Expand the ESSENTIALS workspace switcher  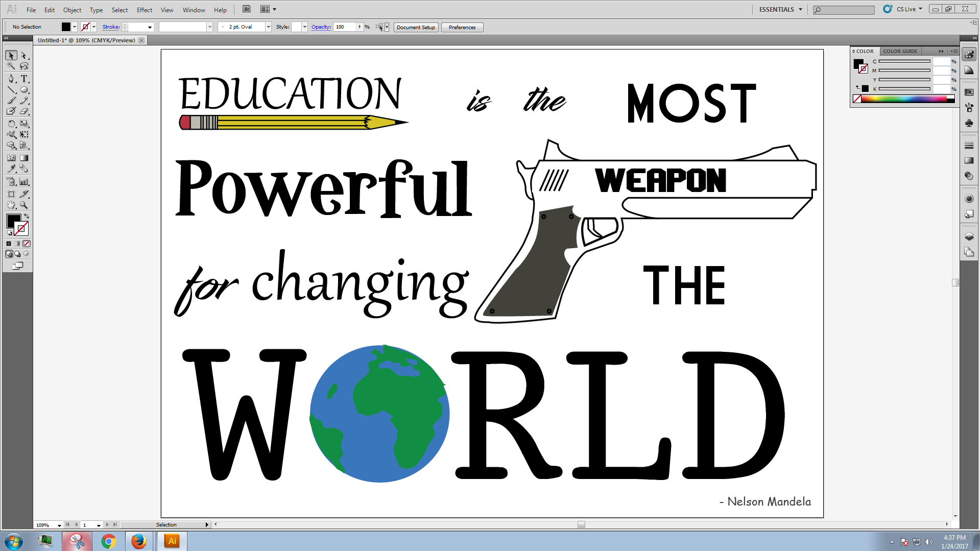780,9
